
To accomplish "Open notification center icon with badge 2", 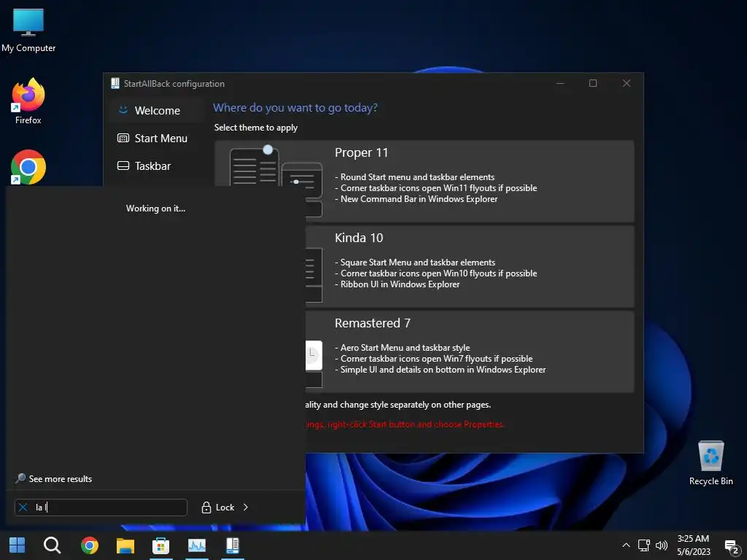I will click(731, 547).
